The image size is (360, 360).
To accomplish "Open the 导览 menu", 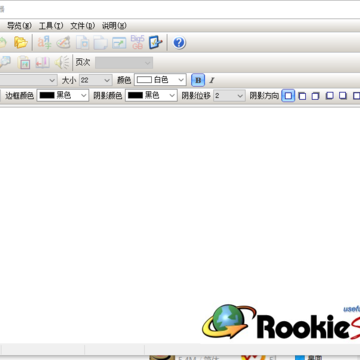I will click(19, 26).
